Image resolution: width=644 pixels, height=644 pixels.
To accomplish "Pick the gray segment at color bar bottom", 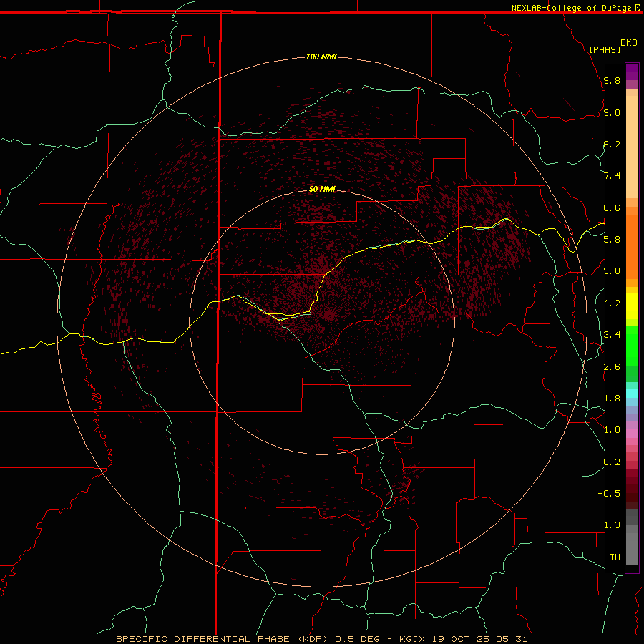I will [x=632, y=548].
